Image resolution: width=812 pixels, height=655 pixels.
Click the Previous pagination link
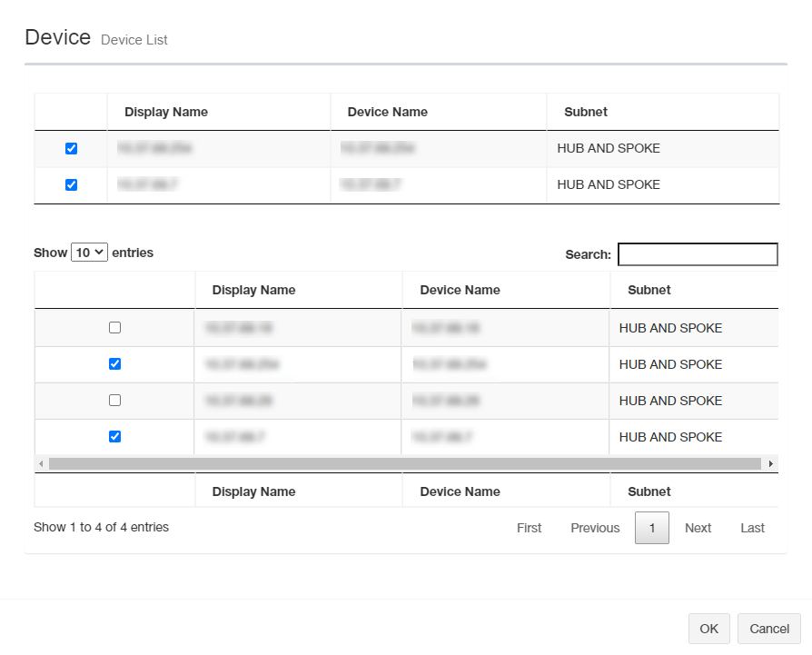[x=595, y=528]
